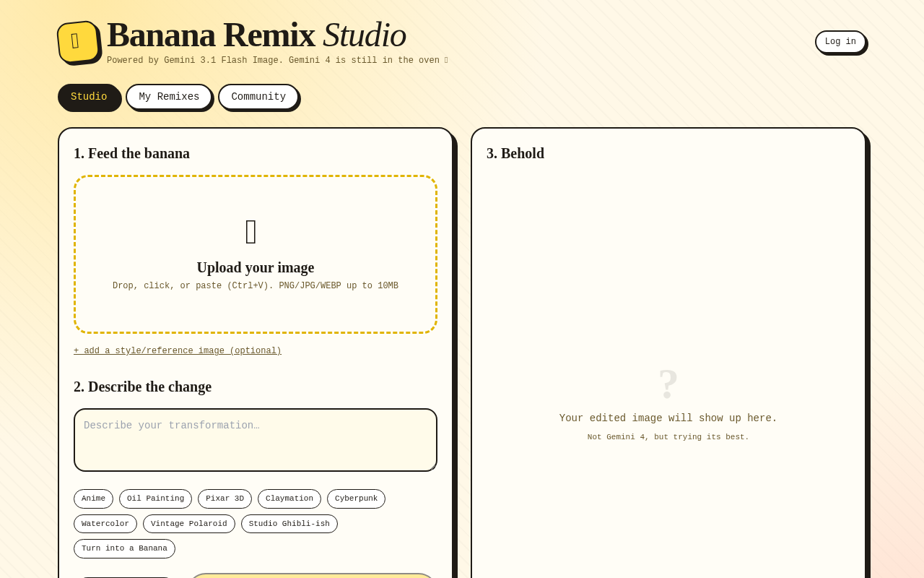924x578 pixels.
Task: Apply the Claymation style chip
Action: (x=289, y=499)
